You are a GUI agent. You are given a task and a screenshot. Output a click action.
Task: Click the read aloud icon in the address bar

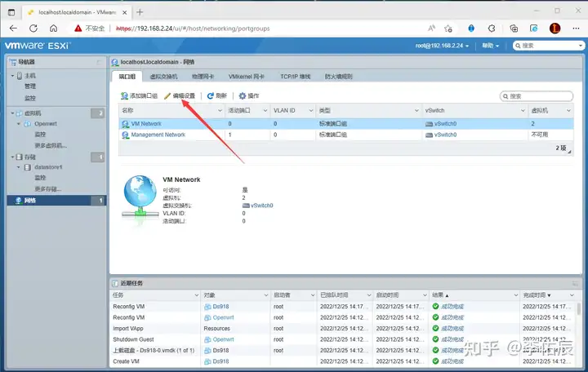pyautogui.click(x=432, y=28)
